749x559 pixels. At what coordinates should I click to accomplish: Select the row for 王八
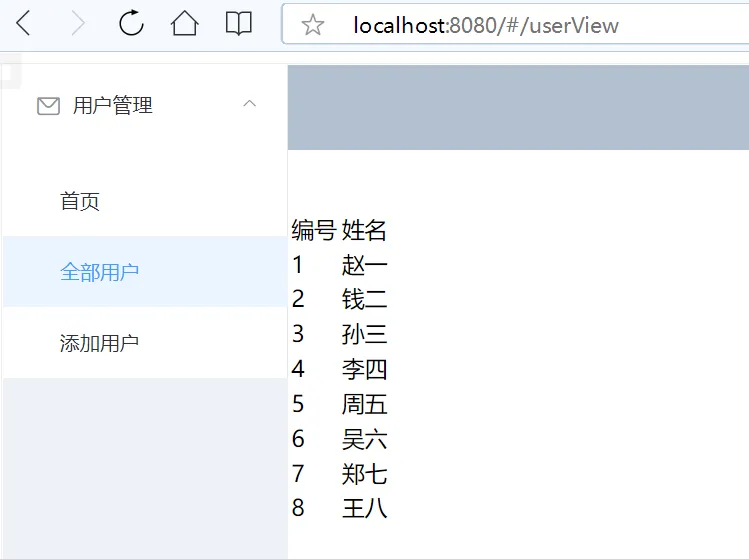coord(340,507)
